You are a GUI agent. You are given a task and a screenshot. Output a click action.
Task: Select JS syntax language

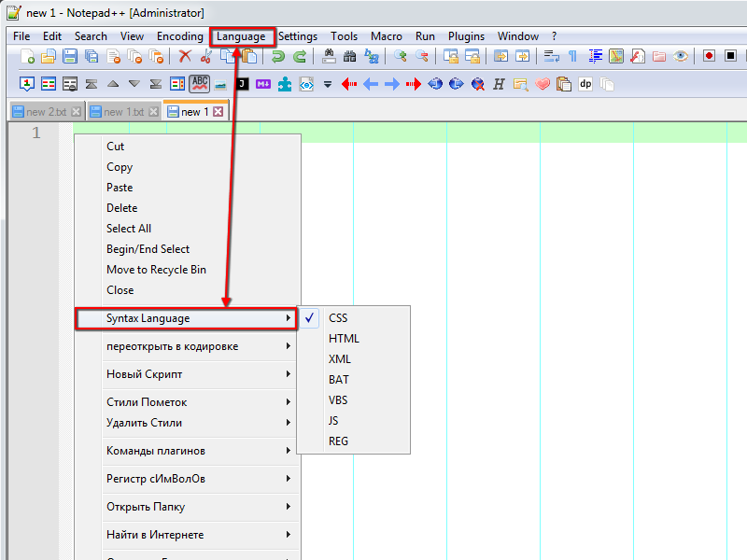point(354,421)
